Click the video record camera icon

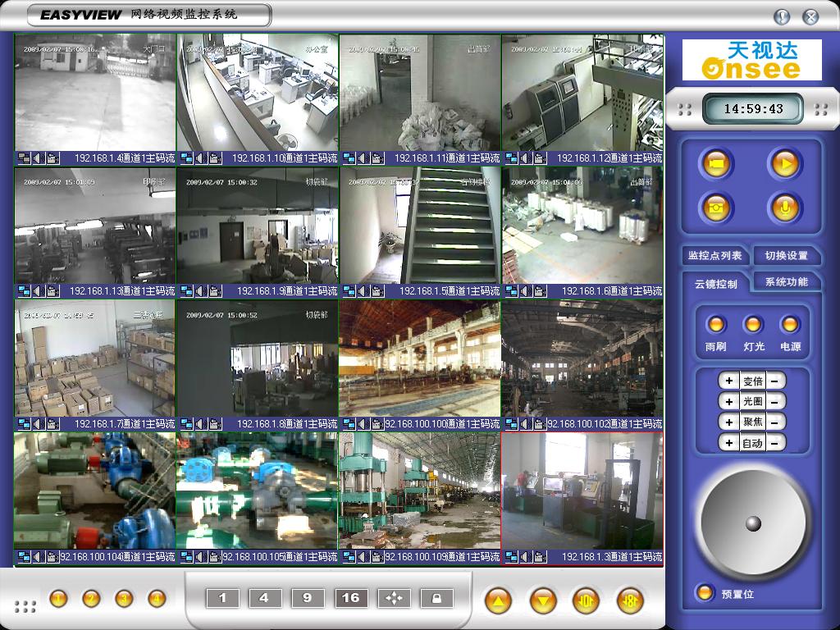tap(716, 164)
